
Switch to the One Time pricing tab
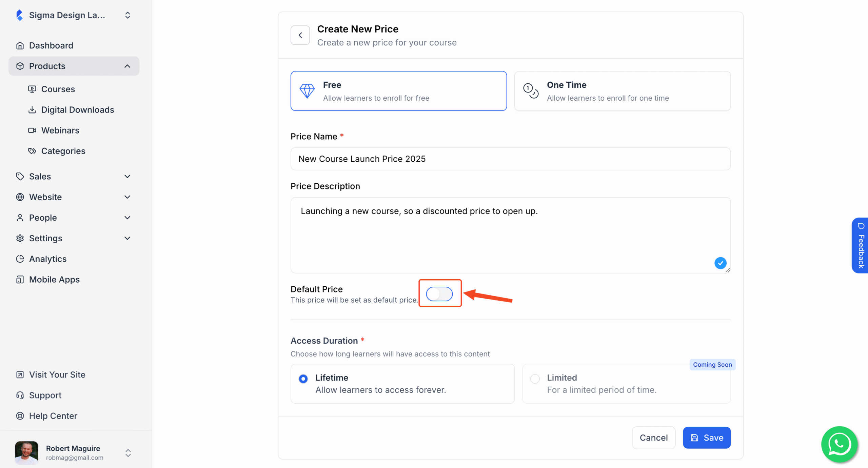[623, 91]
